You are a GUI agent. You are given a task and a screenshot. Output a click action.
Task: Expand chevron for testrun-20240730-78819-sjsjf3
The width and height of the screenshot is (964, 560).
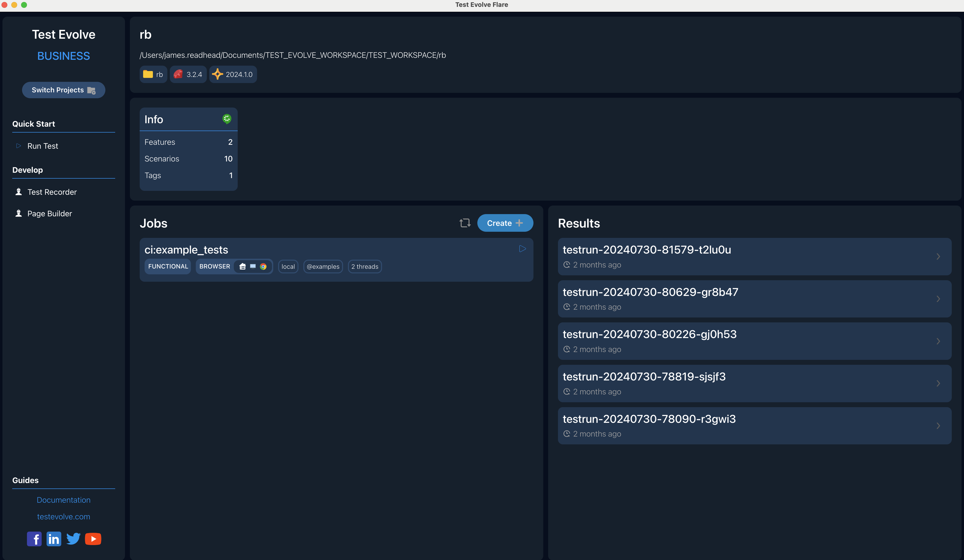pos(938,383)
